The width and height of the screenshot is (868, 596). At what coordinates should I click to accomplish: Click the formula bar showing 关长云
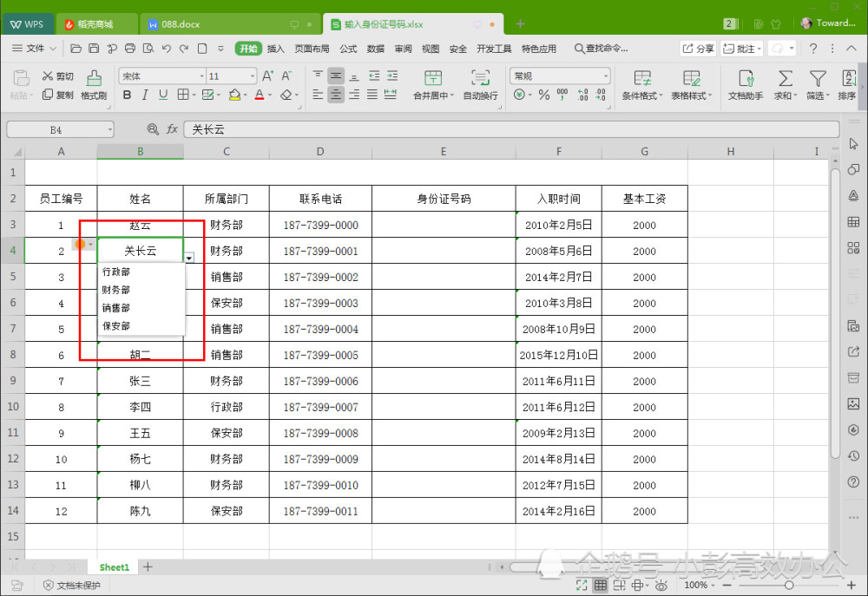point(511,129)
